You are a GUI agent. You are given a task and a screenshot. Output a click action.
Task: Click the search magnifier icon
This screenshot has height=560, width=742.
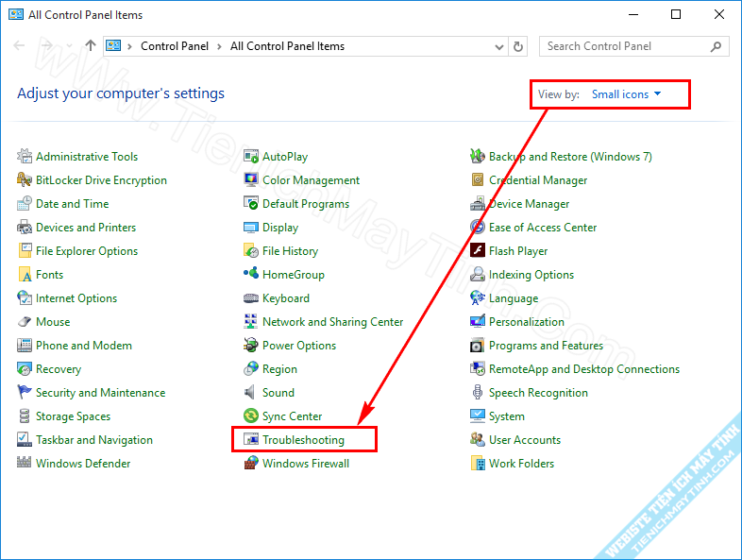[716, 46]
